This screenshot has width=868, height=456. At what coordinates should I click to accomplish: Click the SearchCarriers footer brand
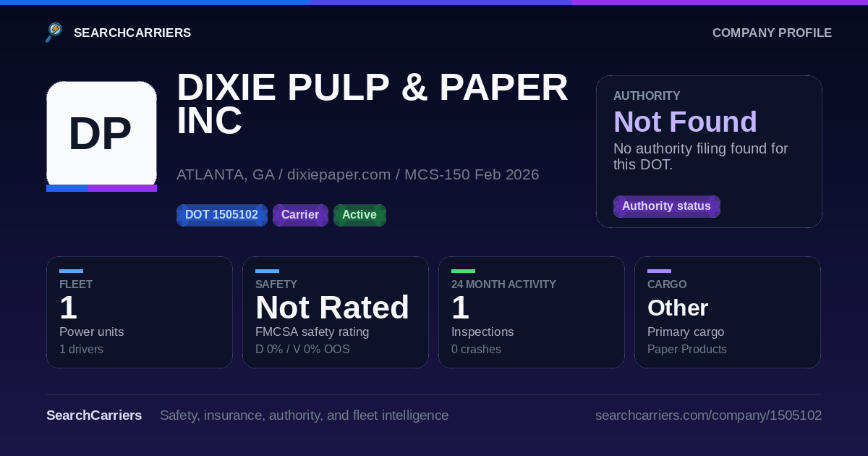(94, 415)
